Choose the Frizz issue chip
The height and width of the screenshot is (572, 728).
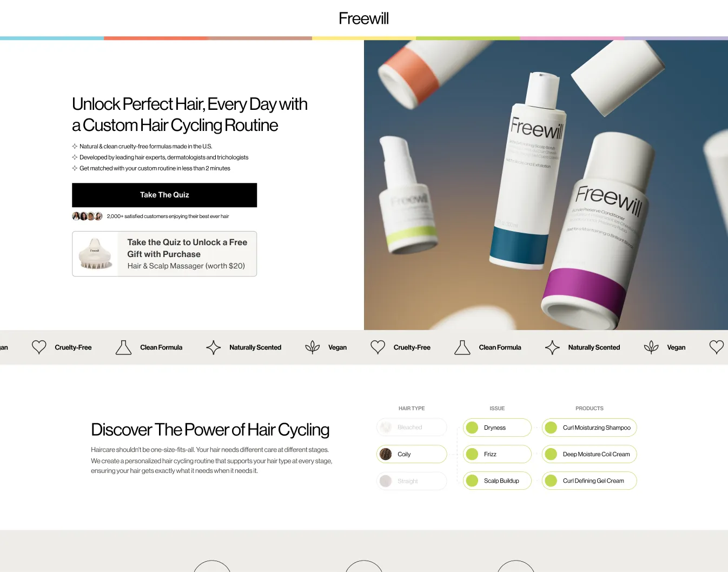(x=497, y=454)
